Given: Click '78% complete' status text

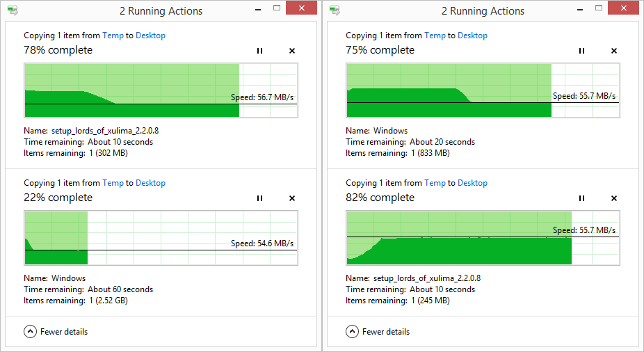Looking at the screenshot, I should click(58, 50).
